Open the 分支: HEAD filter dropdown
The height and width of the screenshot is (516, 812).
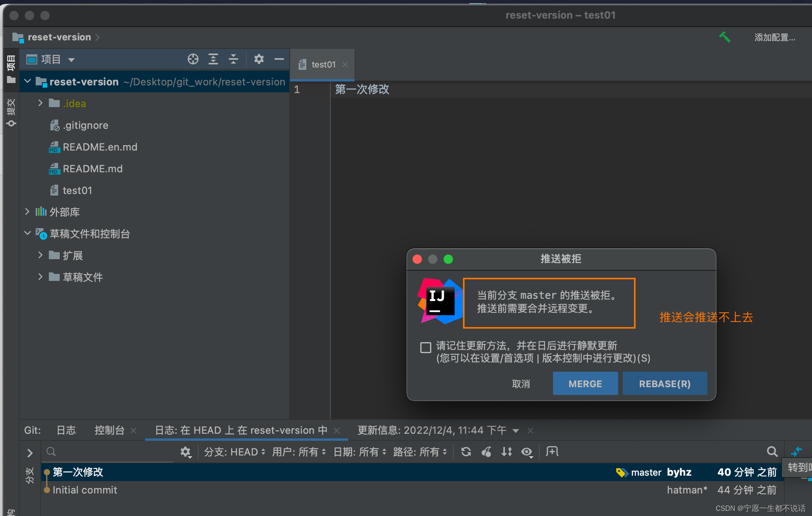click(x=235, y=452)
